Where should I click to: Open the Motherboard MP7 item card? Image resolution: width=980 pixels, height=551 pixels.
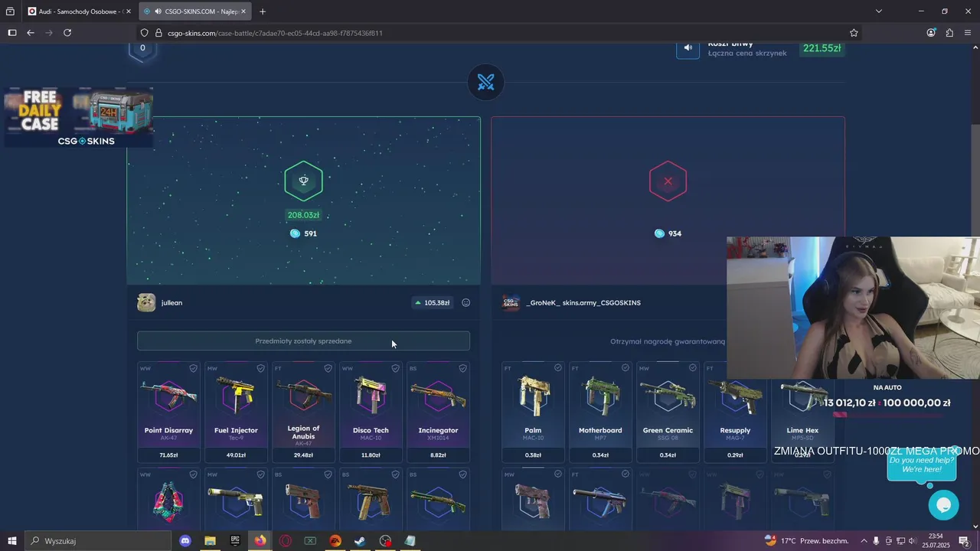click(600, 412)
